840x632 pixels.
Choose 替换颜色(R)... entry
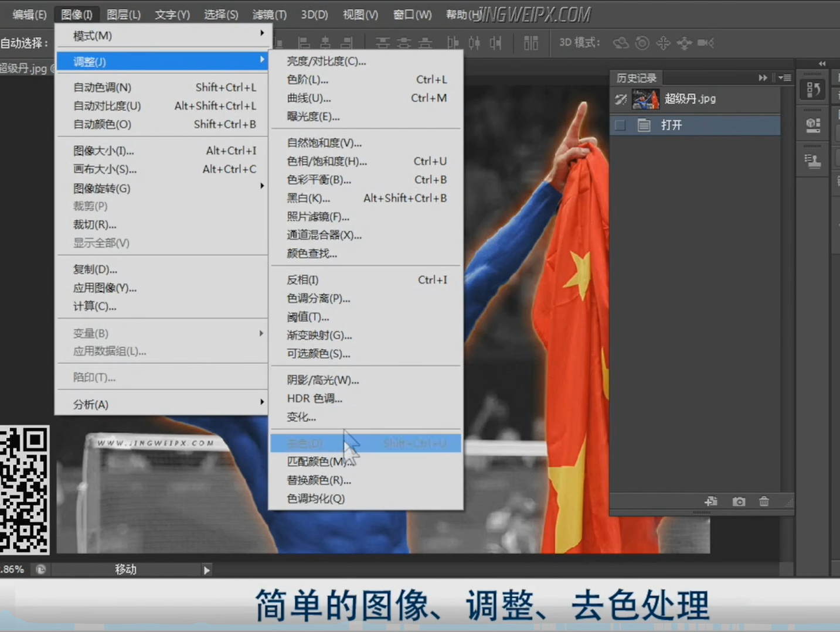click(x=366, y=480)
